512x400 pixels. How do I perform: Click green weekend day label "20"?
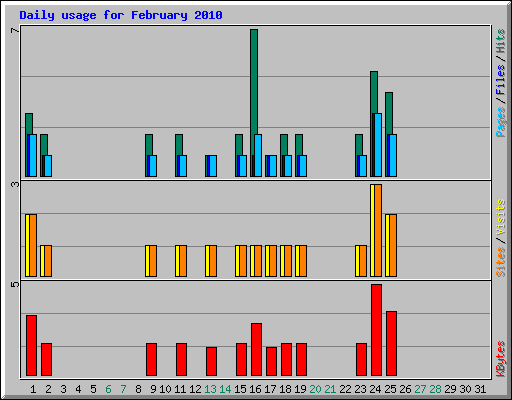point(315,389)
